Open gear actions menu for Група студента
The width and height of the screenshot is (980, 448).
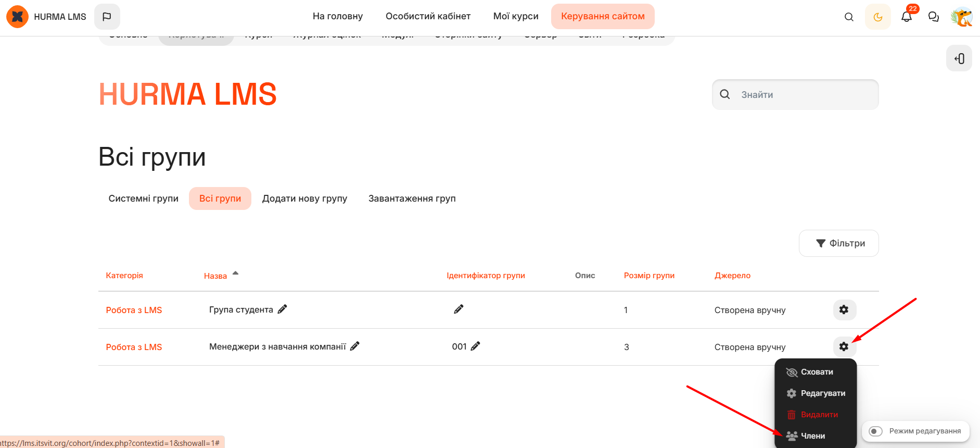pyautogui.click(x=844, y=309)
